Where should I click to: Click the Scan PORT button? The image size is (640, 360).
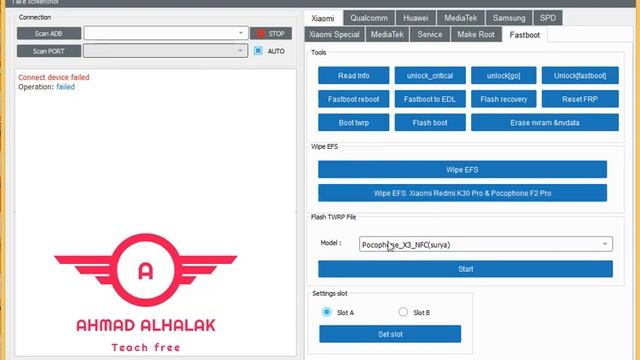coord(49,51)
